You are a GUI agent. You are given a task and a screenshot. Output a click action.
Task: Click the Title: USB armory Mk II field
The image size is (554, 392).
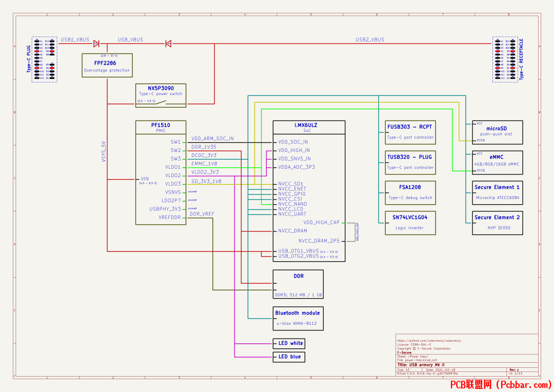coord(421,365)
